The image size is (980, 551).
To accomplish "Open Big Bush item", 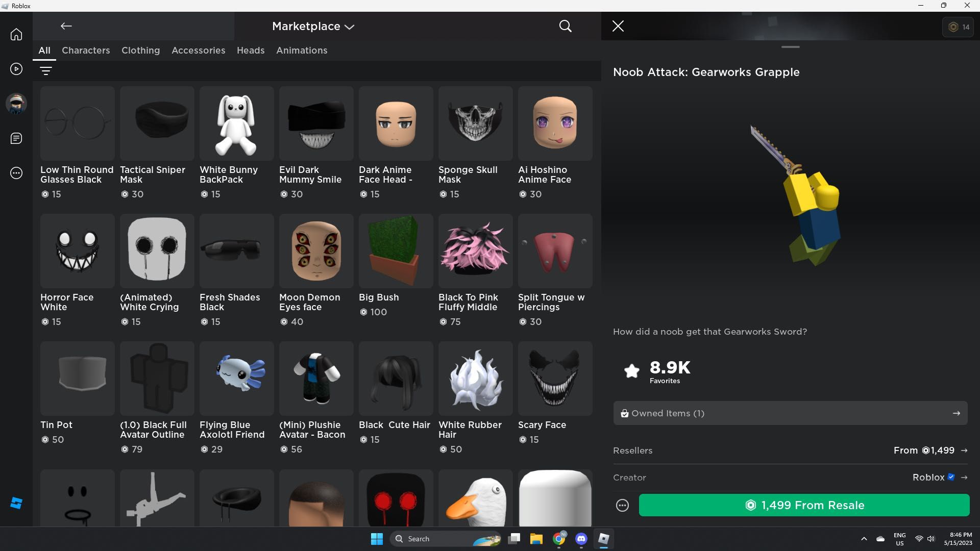I will 396,266.
